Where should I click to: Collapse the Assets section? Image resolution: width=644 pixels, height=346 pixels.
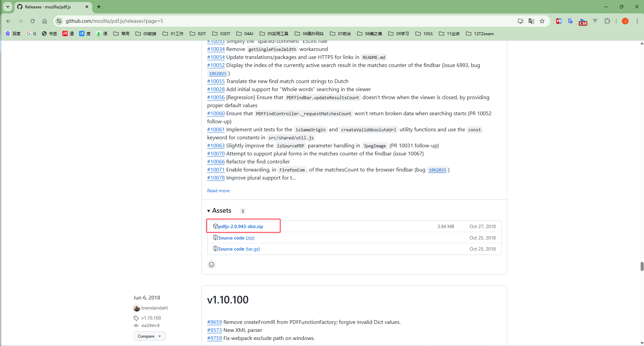(220, 211)
